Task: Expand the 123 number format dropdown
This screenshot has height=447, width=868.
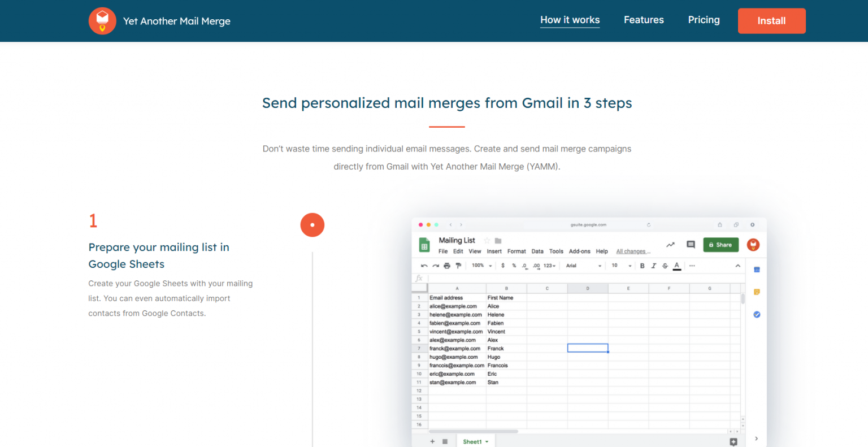Action: coord(549,266)
